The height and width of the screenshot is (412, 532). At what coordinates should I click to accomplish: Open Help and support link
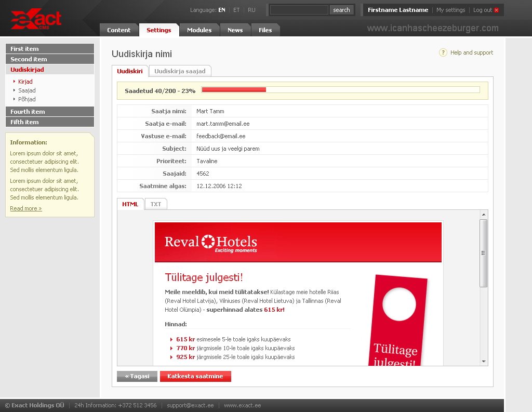[x=472, y=52]
